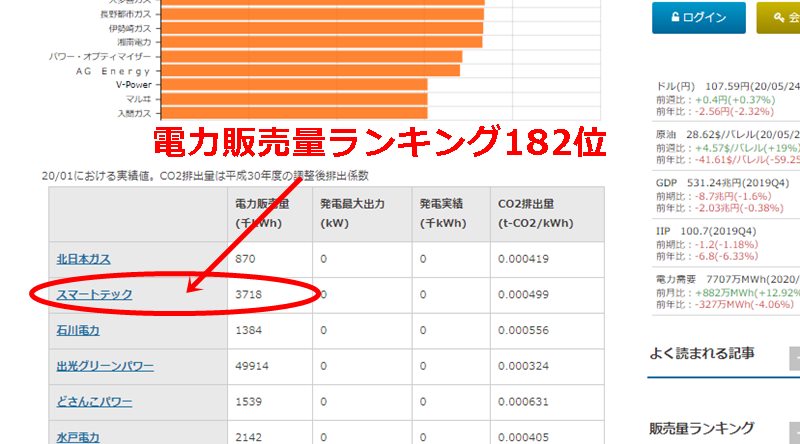The image size is (800, 444).
Task: Click the value 1539 for どさんこパワー
Action: click(248, 402)
